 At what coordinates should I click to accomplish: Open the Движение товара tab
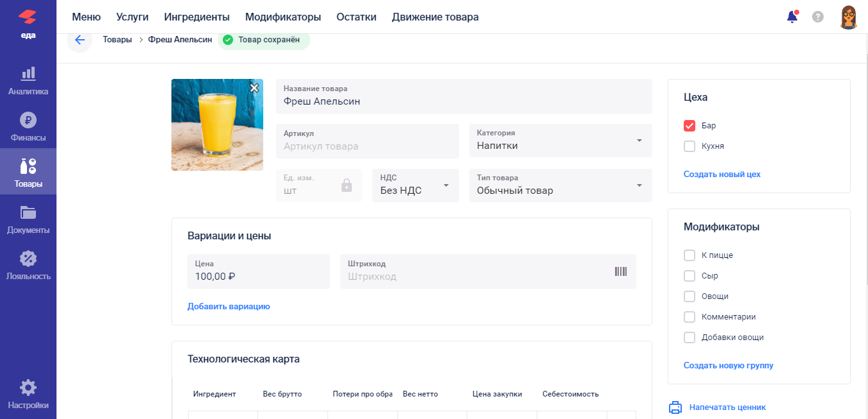point(435,17)
